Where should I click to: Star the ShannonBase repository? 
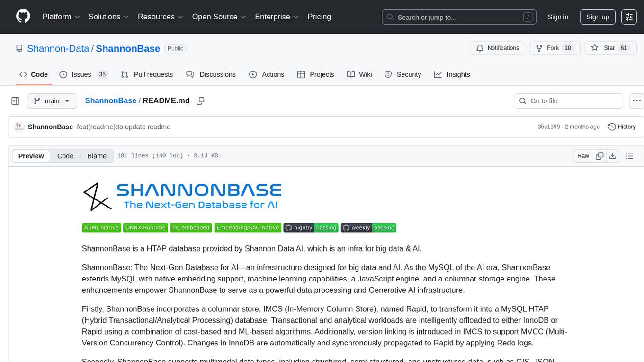[611, 48]
